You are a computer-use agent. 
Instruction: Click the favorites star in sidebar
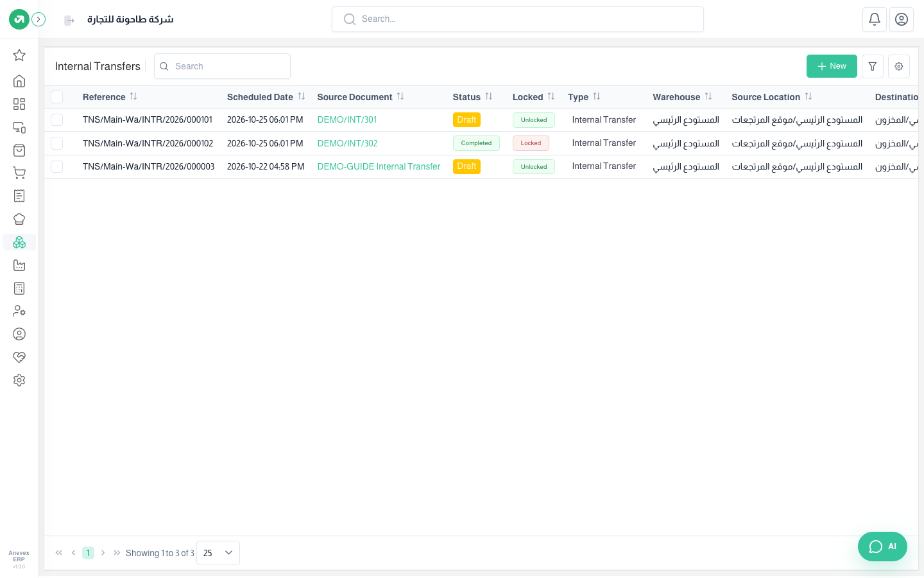point(19,55)
